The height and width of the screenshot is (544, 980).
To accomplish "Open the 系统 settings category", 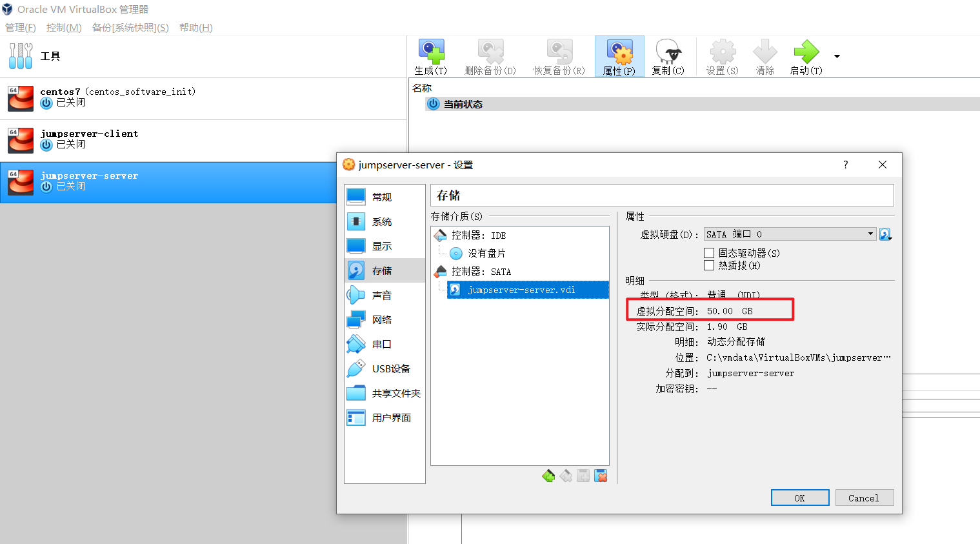I will pyautogui.click(x=385, y=221).
